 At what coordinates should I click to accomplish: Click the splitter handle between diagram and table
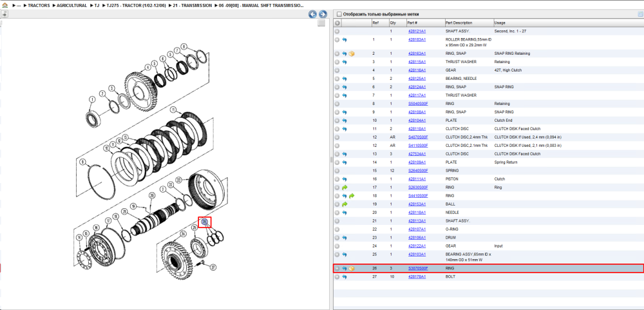coord(330,160)
